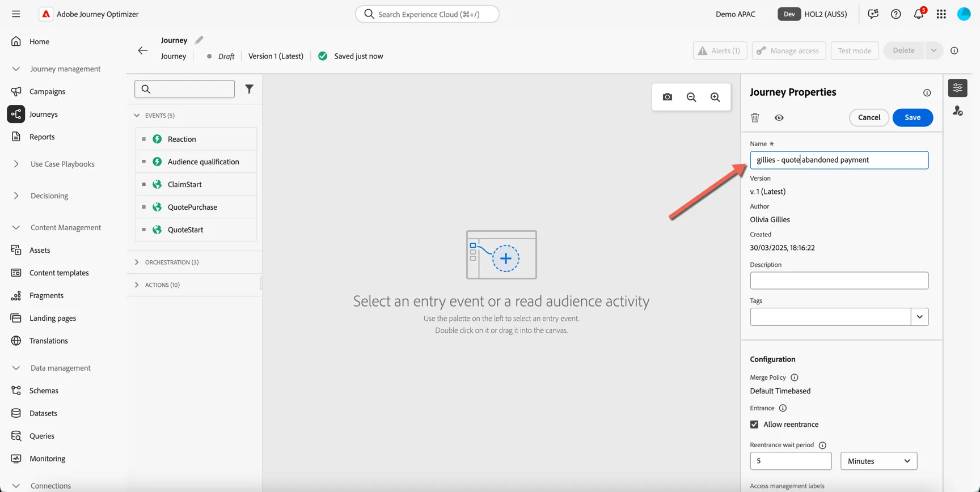This screenshot has width=980, height=492.
Task: Click the Save button
Action: click(913, 117)
